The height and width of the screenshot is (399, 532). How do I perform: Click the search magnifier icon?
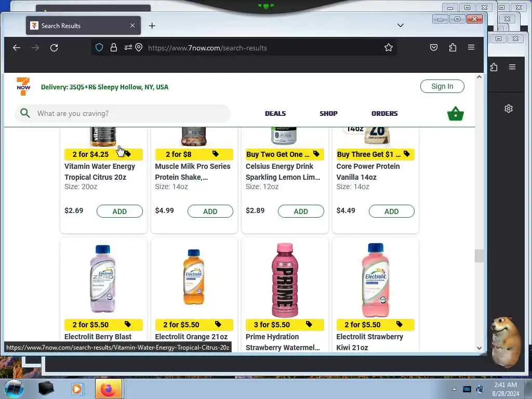25,113
